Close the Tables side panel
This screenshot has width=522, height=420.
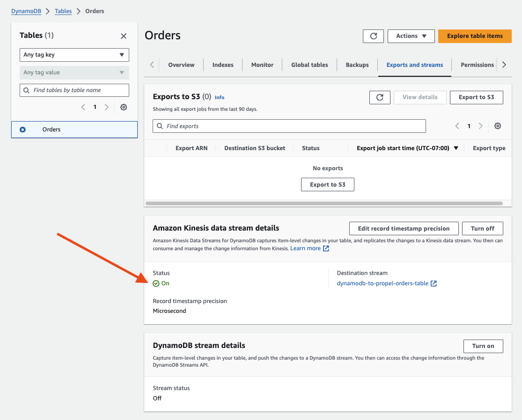point(124,36)
